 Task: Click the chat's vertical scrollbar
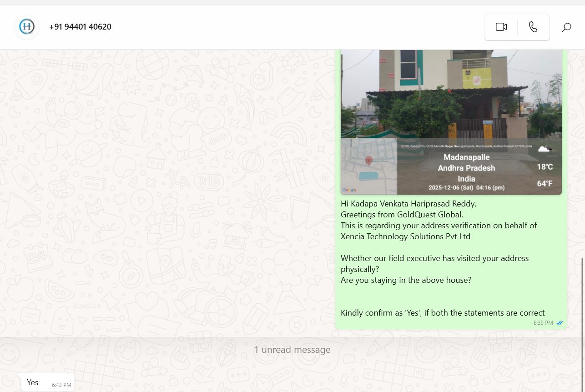coord(582,296)
